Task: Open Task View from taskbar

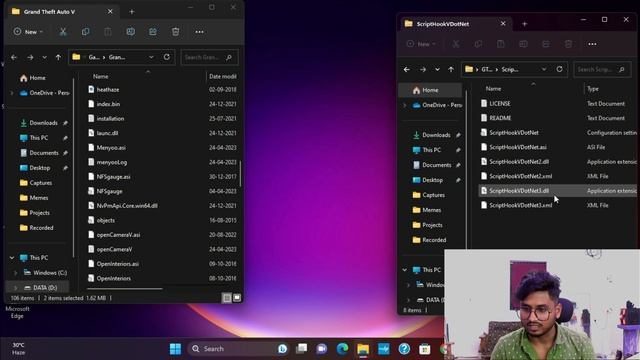Action: (x=302, y=349)
